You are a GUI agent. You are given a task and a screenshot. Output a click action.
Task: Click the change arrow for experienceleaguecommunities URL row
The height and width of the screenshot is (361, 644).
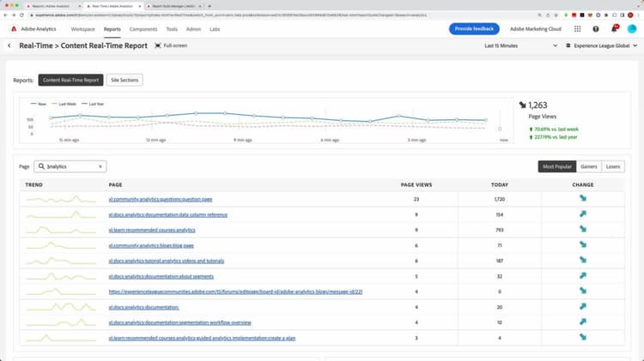click(x=583, y=291)
